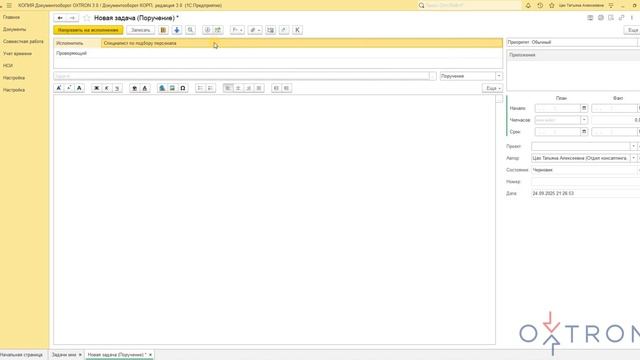This screenshot has height=360, width=640.
Task: Expand the Проект dropdown arrow
Action: [633, 146]
